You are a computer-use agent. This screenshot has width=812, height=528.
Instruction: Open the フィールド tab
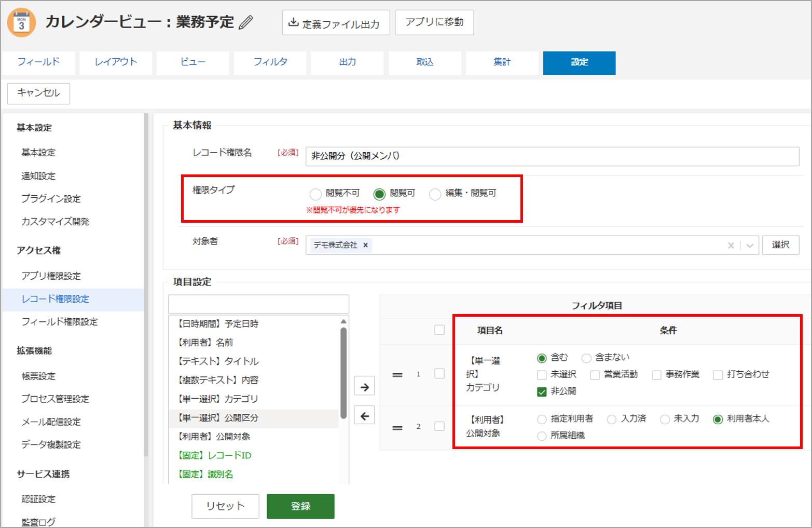[38, 62]
